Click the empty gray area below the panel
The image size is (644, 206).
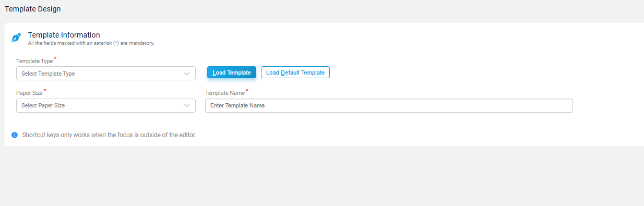click(x=322, y=176)
